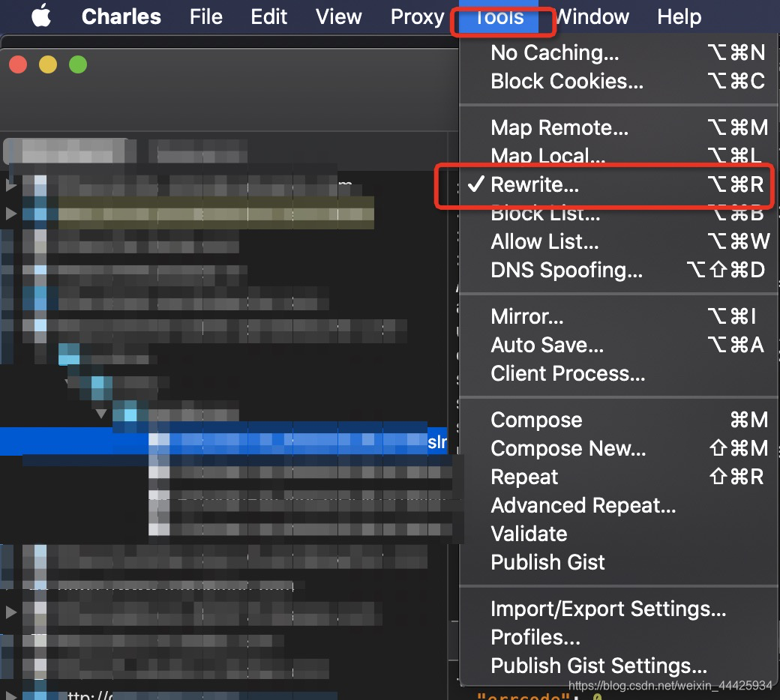Maximize Charles window with green button
The width and height of the screenshot is (780, 700).
78,64
